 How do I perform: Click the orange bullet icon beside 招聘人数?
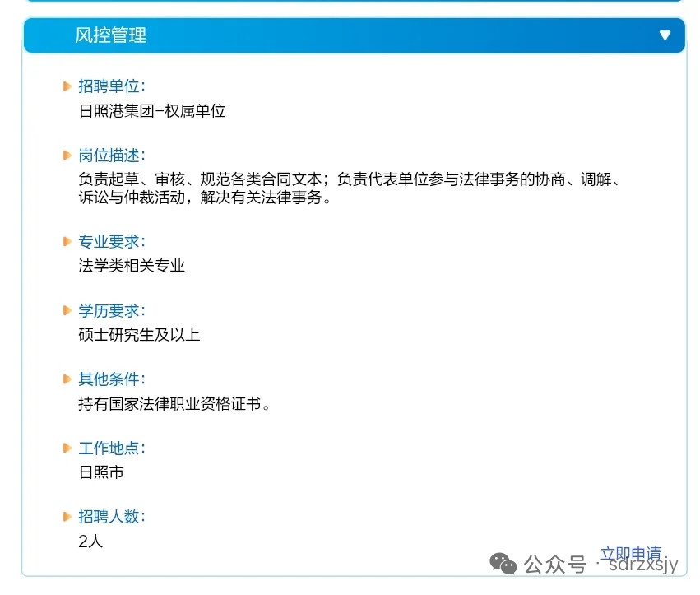(x=67, y=517)
